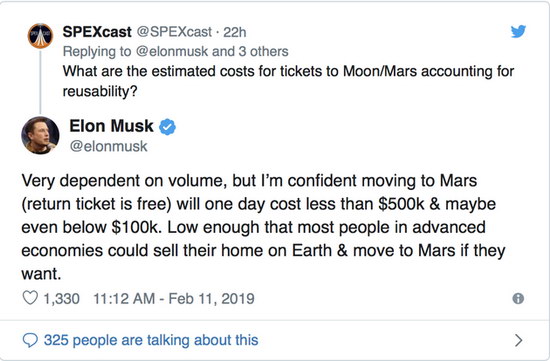Open Elon Musk display name
The image size is (550, 361).
tap(112, 126)
